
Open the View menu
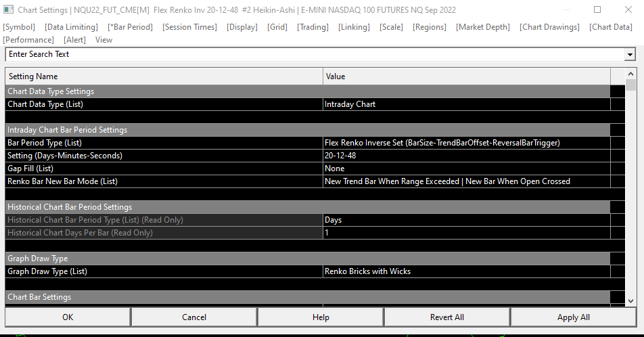coord(103,40)
